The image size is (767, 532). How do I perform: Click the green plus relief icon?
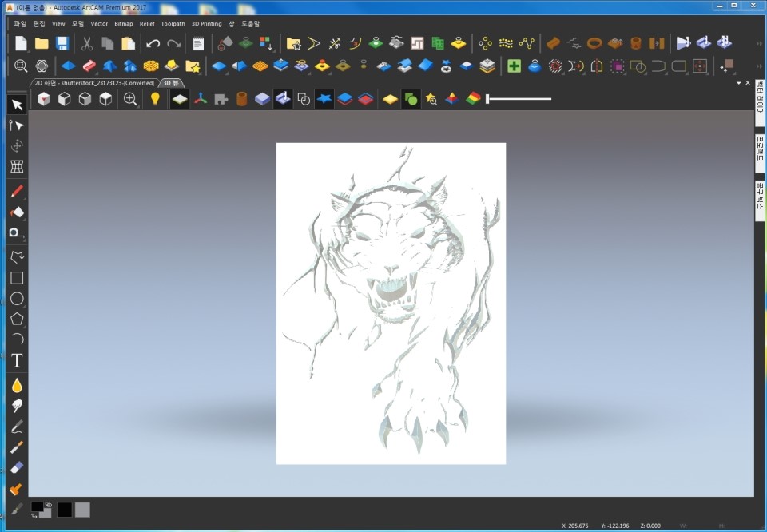tap(514, 66)
